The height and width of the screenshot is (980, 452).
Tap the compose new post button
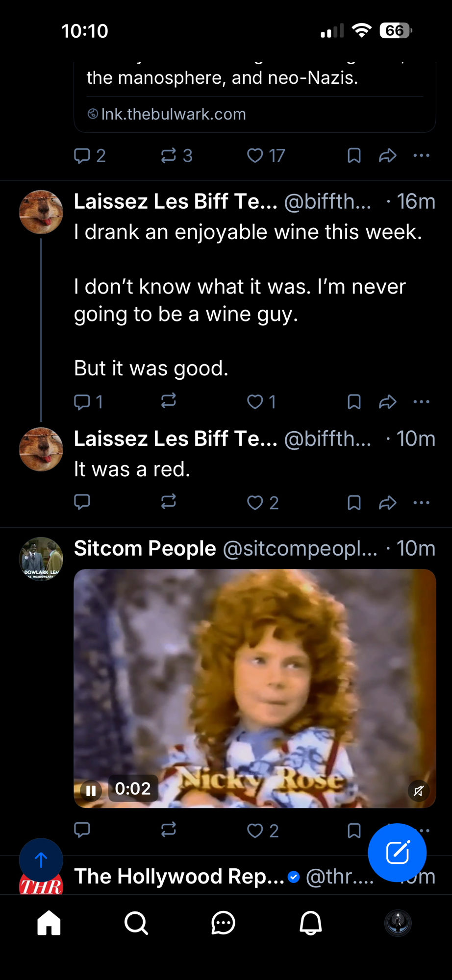pyautogui.click(x=397, y=853)
